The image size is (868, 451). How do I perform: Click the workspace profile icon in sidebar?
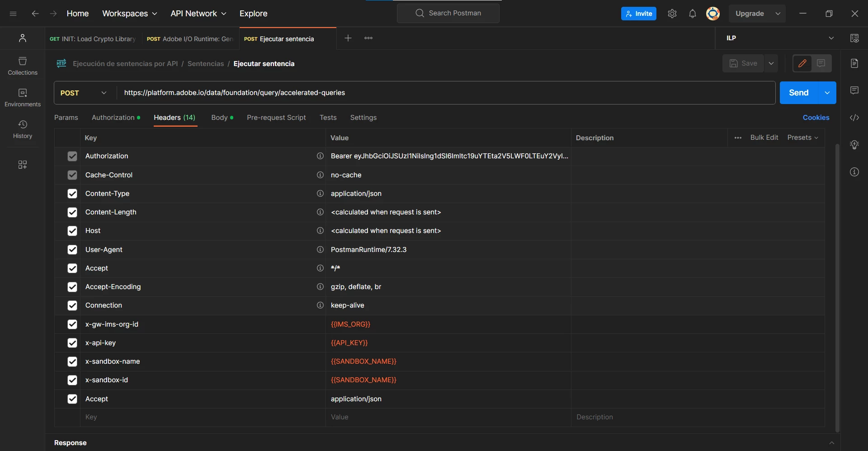(23, 38)
